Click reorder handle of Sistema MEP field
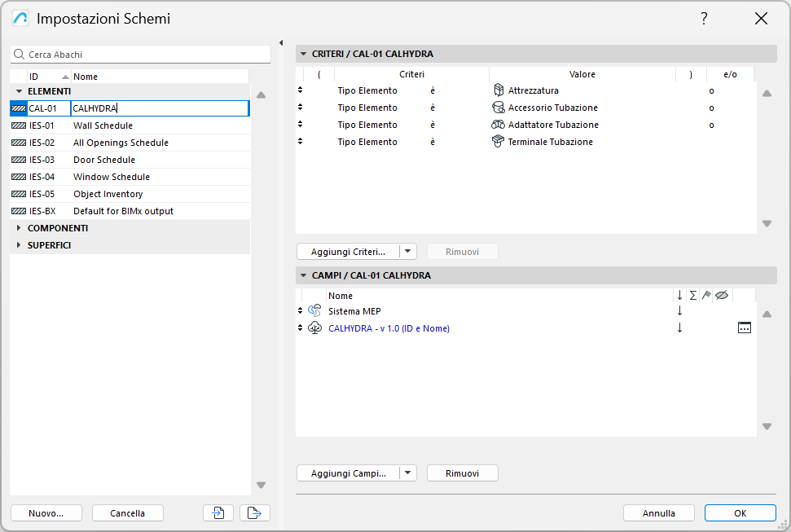791x532 pixels. tap(300, 310)
